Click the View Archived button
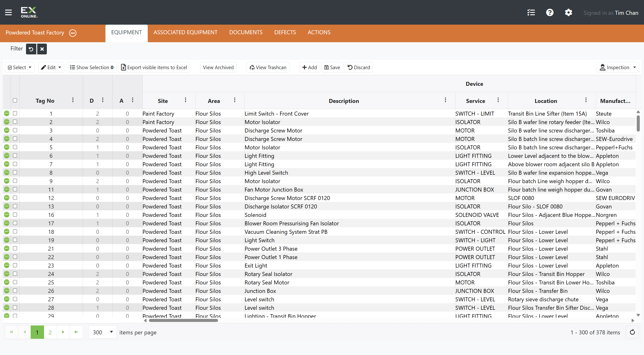 tap(218, 67)
